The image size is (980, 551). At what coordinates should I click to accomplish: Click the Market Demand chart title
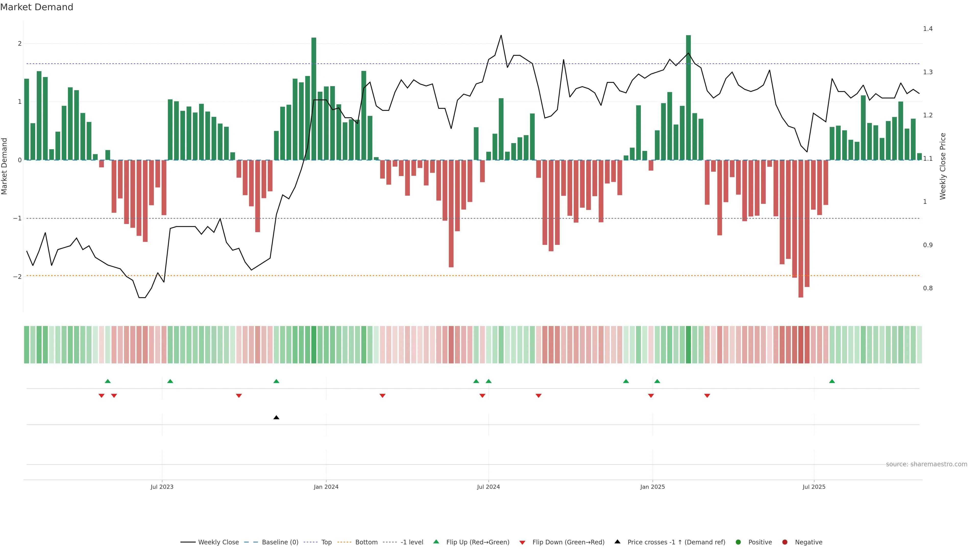(x=37, y=7)
